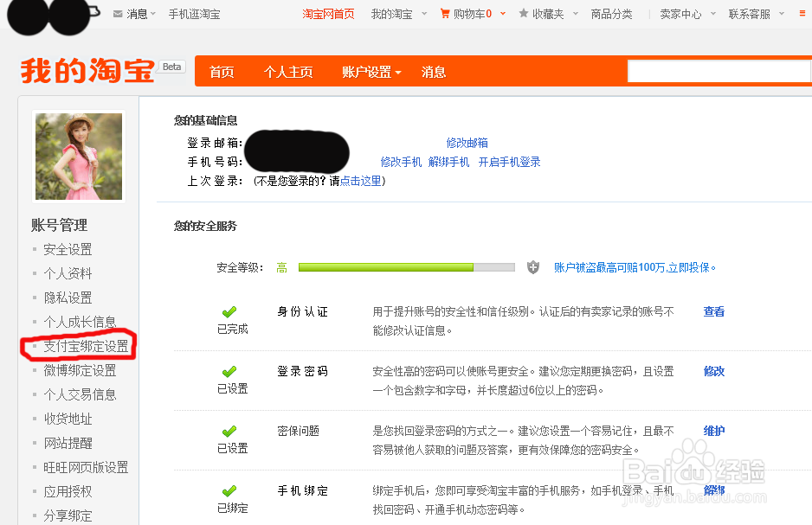Screen dimensions: 812x525
Task: Click the security shield icon beside the safety meter
Action: coord(532,267)
